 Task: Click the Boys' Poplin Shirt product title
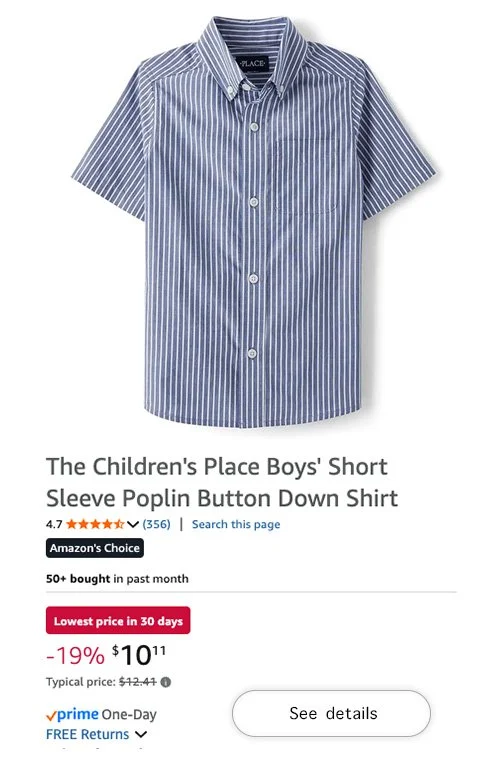point(222,482)
